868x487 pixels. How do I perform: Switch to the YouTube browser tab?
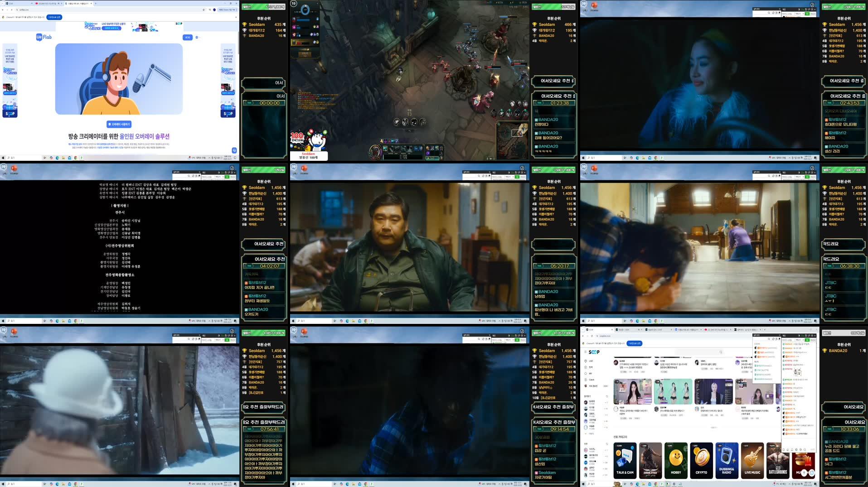45,3
